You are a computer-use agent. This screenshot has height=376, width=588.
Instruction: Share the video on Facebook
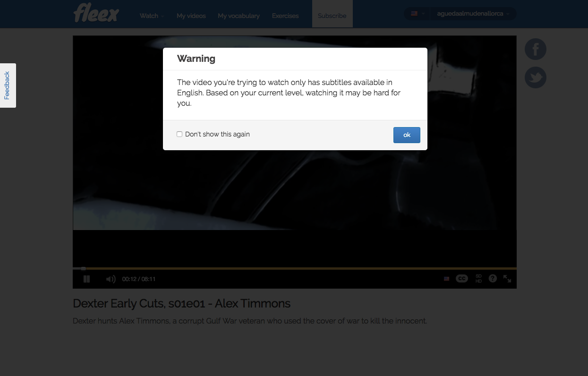click(535, 49)
